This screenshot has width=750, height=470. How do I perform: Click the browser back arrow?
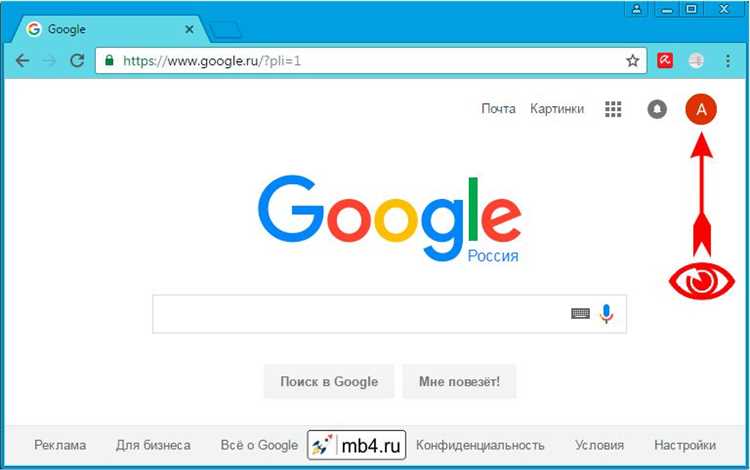point(22,61)
